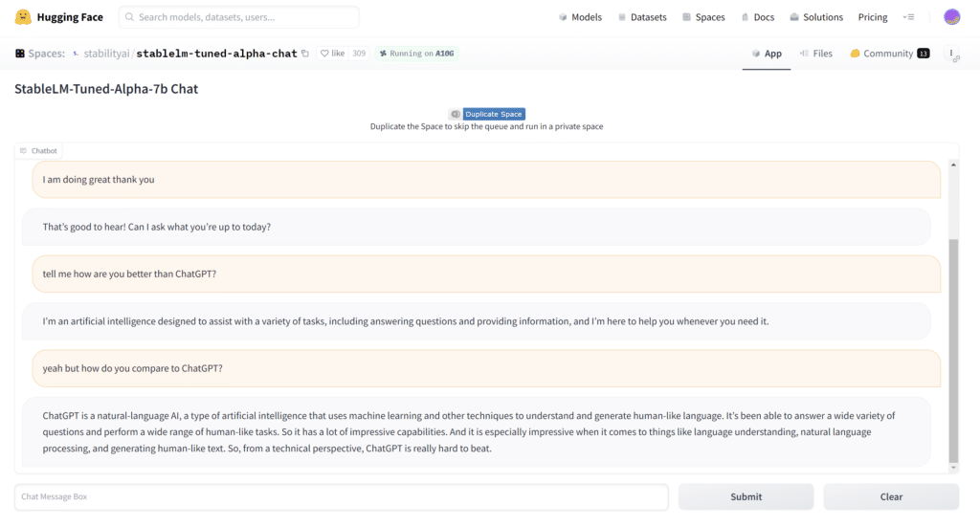
Task: Click message "yeah but how do you compare to ChatGPT?"
Action: (x=486, y=368)
